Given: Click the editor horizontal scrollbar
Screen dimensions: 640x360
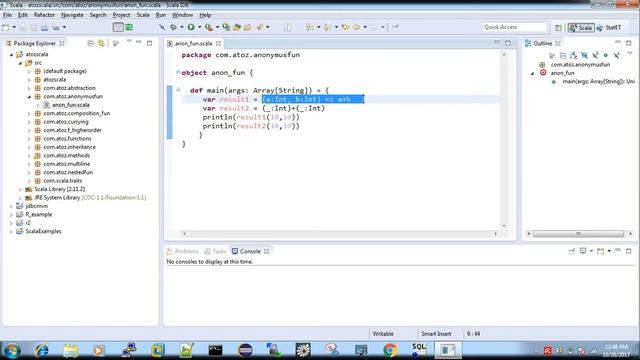Looking at the screenshot, I should coord(340,234).
